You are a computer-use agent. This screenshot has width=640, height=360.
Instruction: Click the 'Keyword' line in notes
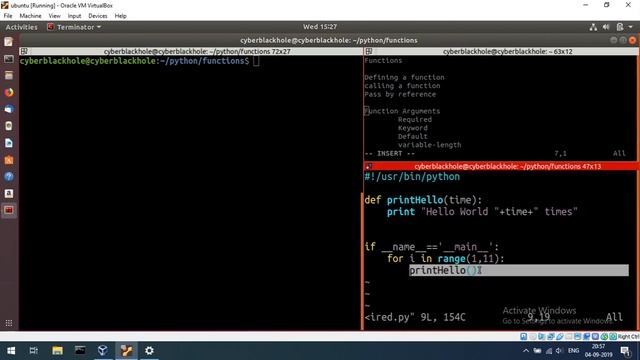[x=413, y=128]
